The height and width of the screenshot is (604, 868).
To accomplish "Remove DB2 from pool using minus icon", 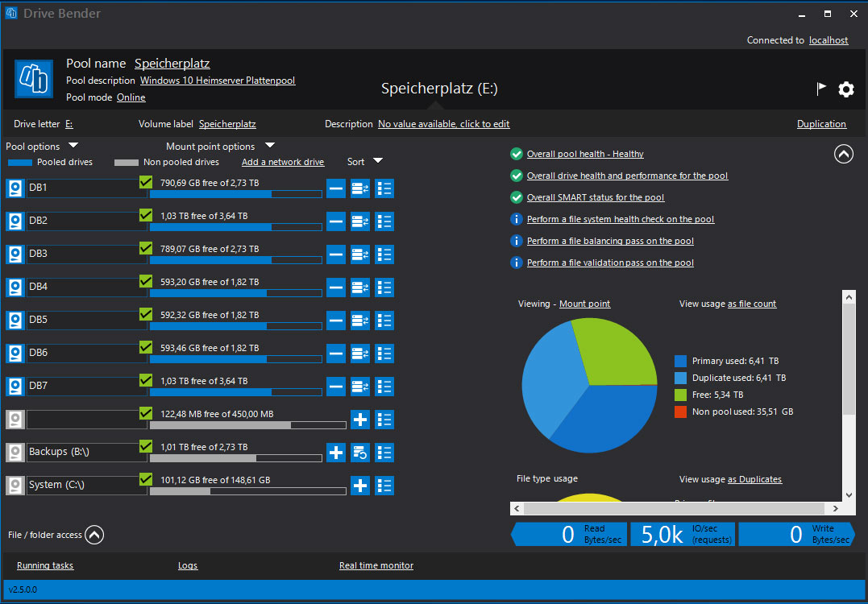I will pyautogui.click(x=335, y=221).
